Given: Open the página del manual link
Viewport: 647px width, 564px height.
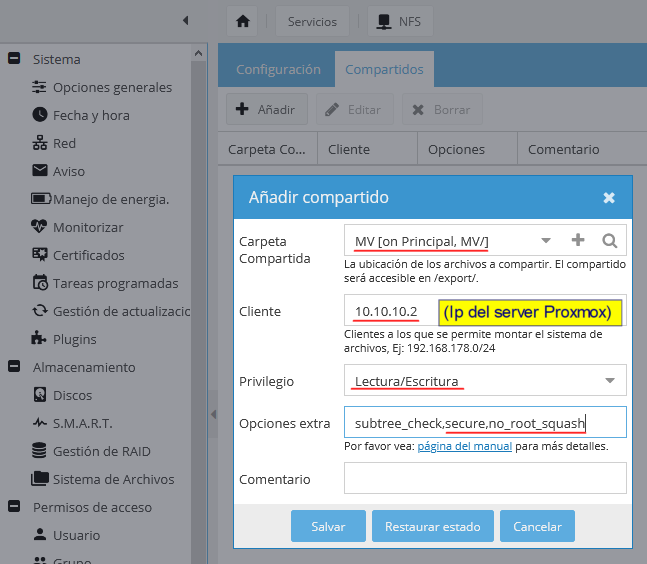Looking at the screenshot, I should pyautogui.click(x=465, y=446).
